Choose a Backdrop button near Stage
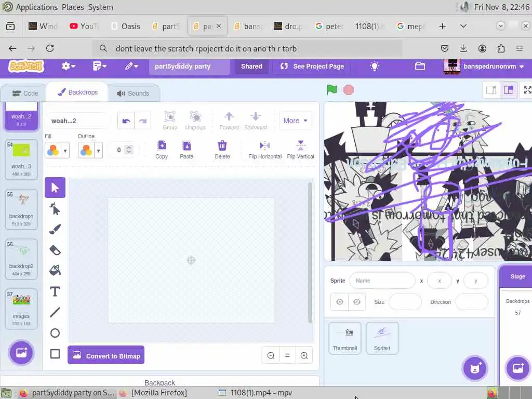 click(x=518, y=368)
